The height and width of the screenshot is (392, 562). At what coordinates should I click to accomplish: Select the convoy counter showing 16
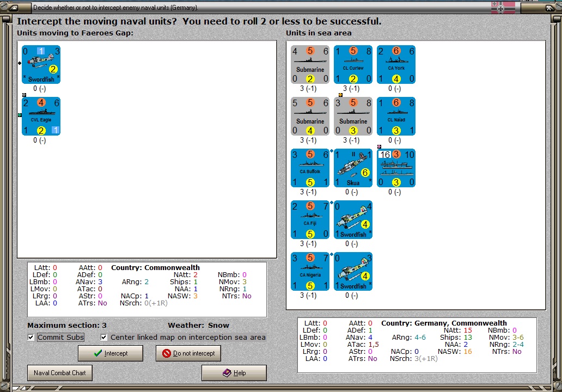(396, 168)
